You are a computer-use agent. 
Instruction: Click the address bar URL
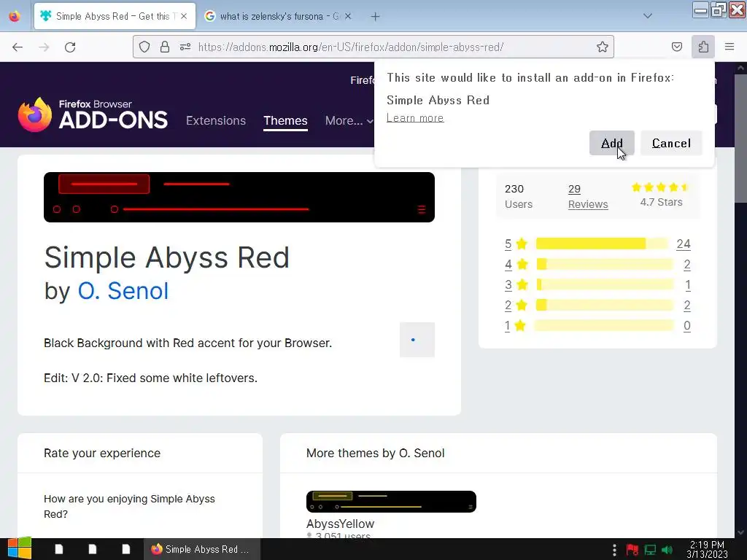(x=351, y=47)
